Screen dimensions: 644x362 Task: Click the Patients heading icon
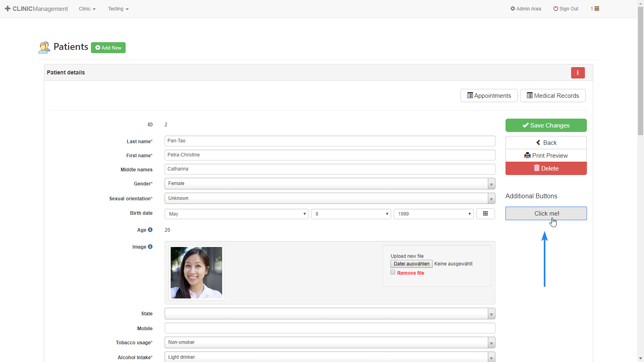click(x=44, y=47)
